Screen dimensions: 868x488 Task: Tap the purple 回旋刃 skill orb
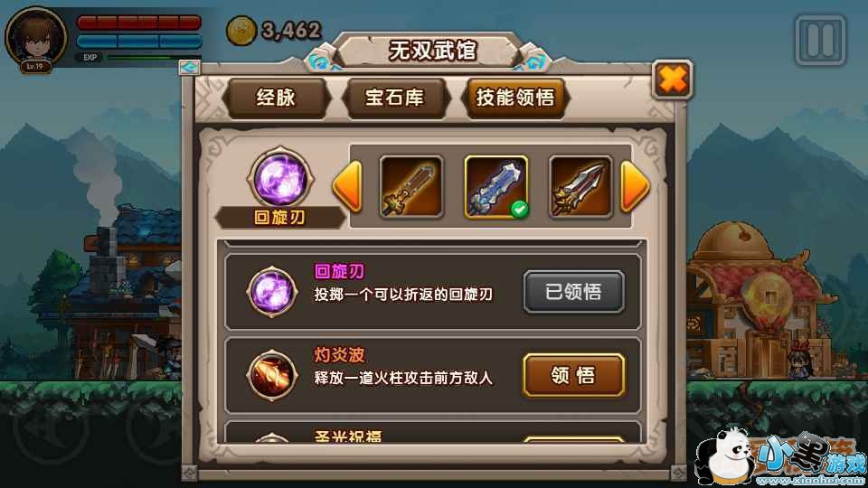(x=280, y=178)
